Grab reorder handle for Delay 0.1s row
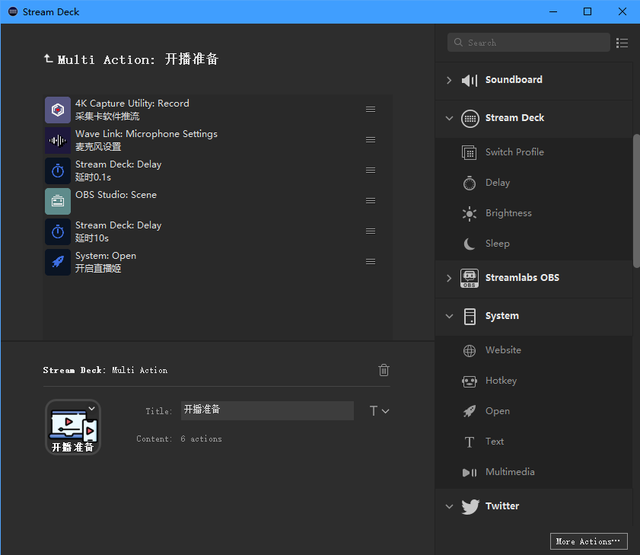The image size is (640, 555). (x=370, y=170)
